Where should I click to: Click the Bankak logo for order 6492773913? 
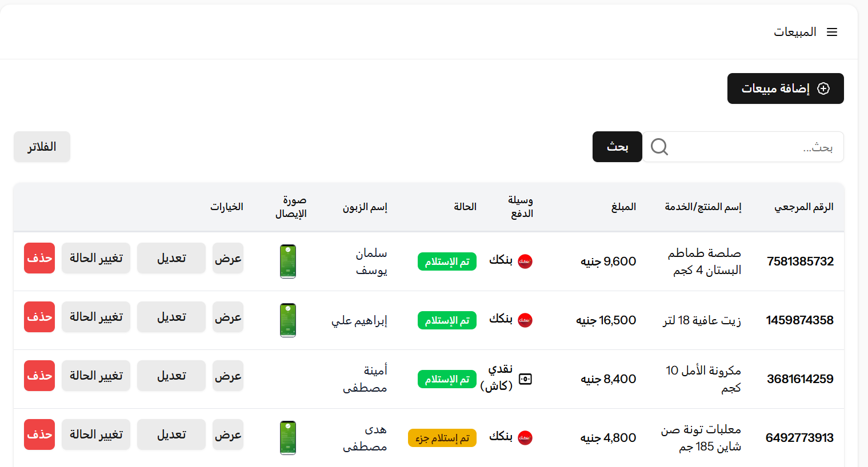tap(525, 438)
